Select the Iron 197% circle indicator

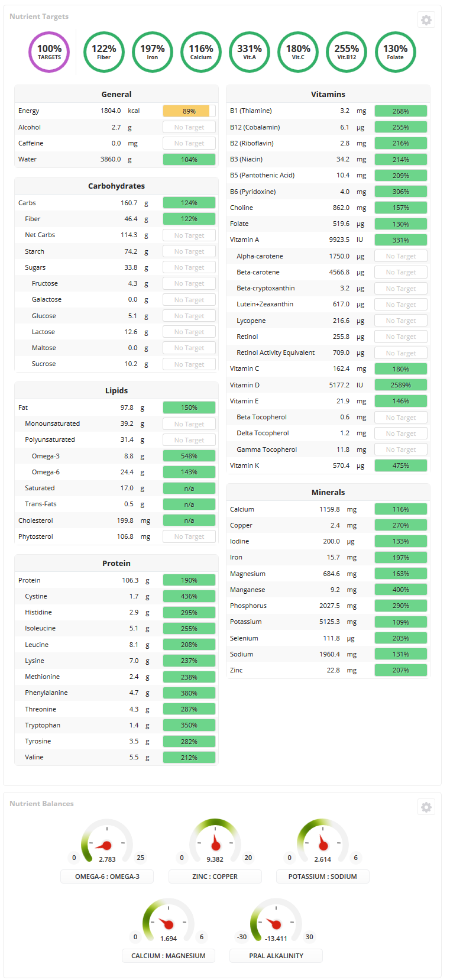click(x=153, y=52)
